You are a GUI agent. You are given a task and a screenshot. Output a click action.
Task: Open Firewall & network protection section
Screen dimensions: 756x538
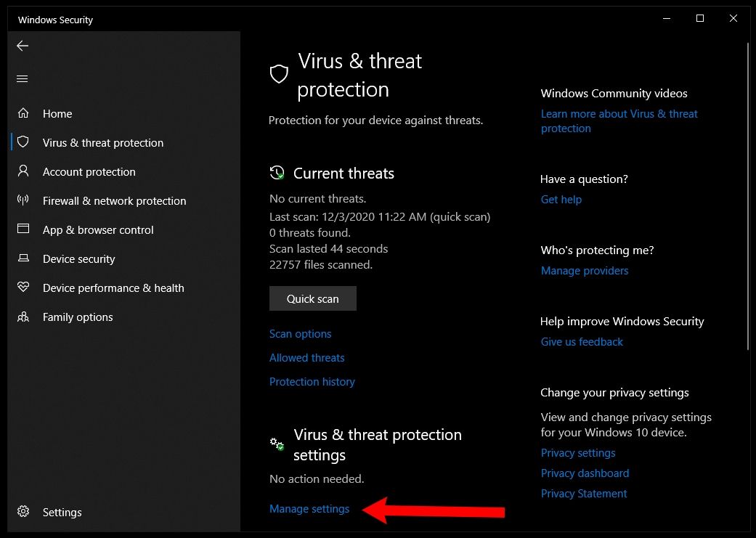(114, 201)
